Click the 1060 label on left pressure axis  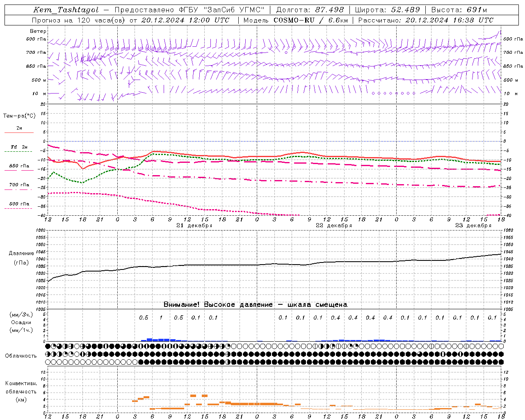pyautogui.click(x=41, y=231)
